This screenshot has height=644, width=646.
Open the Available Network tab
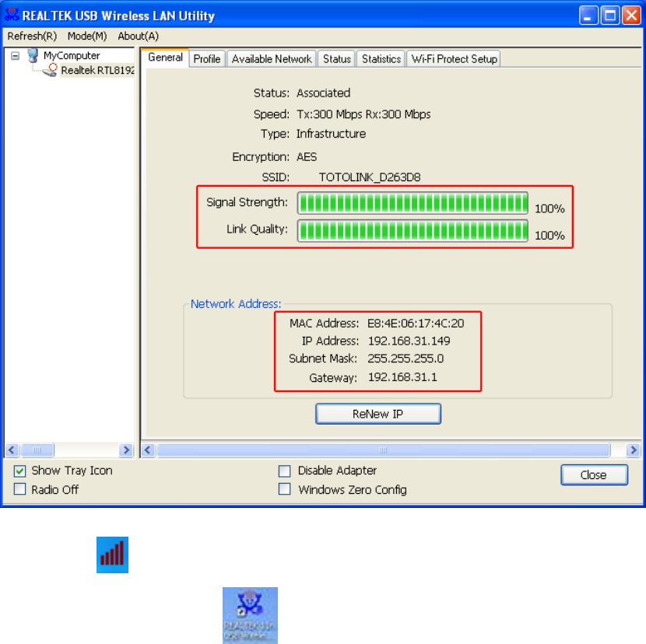click(272, 59)
